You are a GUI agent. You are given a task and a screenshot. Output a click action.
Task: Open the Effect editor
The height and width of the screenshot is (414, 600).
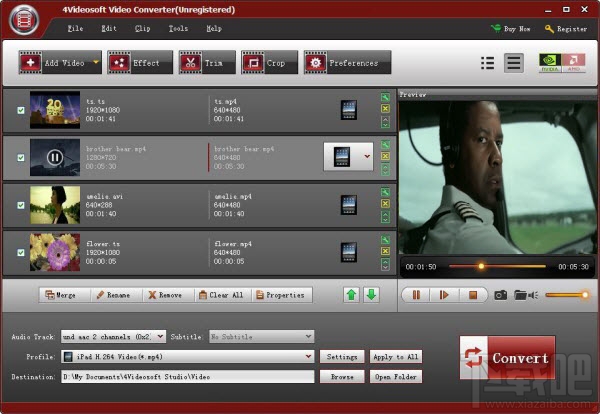tap(140, 62)
